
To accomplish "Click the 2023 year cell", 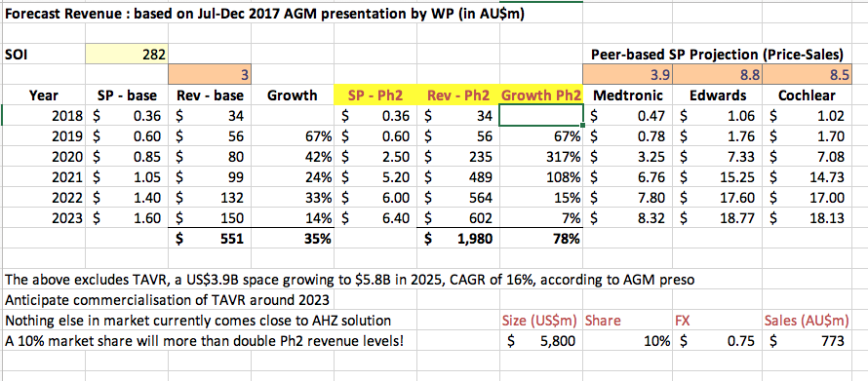I will (44, 218).
